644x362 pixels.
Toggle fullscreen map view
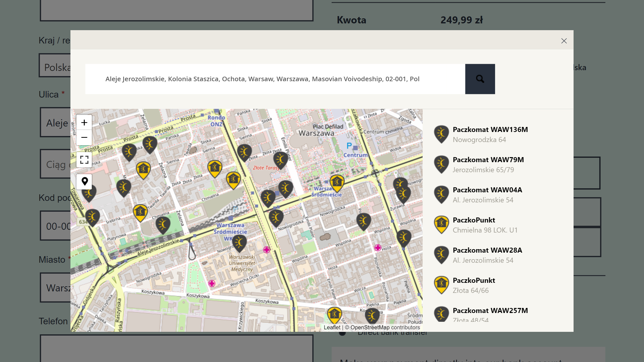[x=84, y=160]
